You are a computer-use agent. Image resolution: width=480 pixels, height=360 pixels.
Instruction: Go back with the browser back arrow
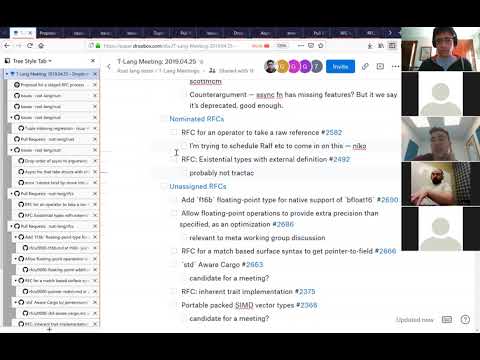click(x=7, y=45)
